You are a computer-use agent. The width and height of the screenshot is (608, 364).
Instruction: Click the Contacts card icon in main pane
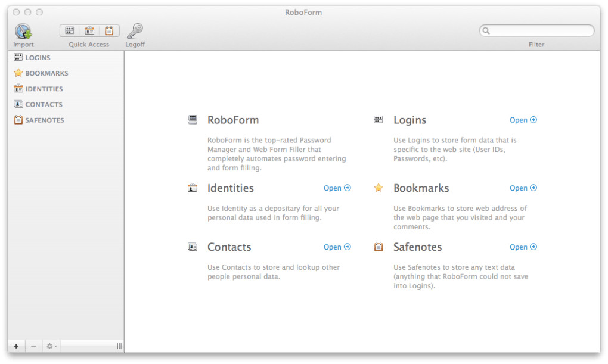click(x=193, y=247)
